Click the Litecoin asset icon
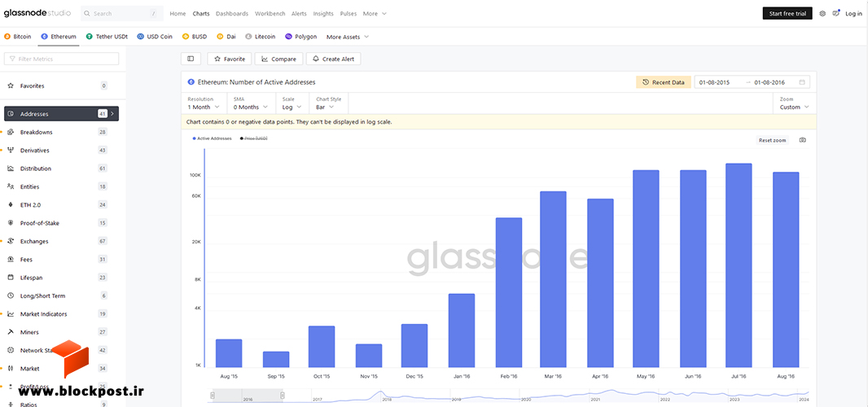868x407 pixels. [248, 37]
